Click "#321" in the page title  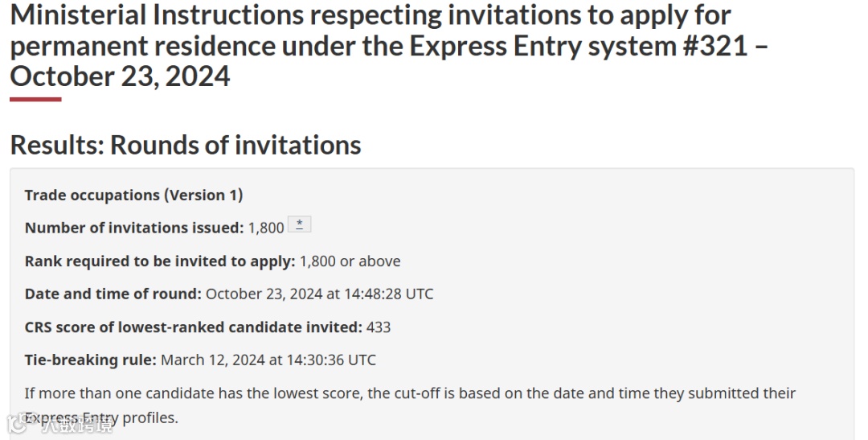pos(710,46)
